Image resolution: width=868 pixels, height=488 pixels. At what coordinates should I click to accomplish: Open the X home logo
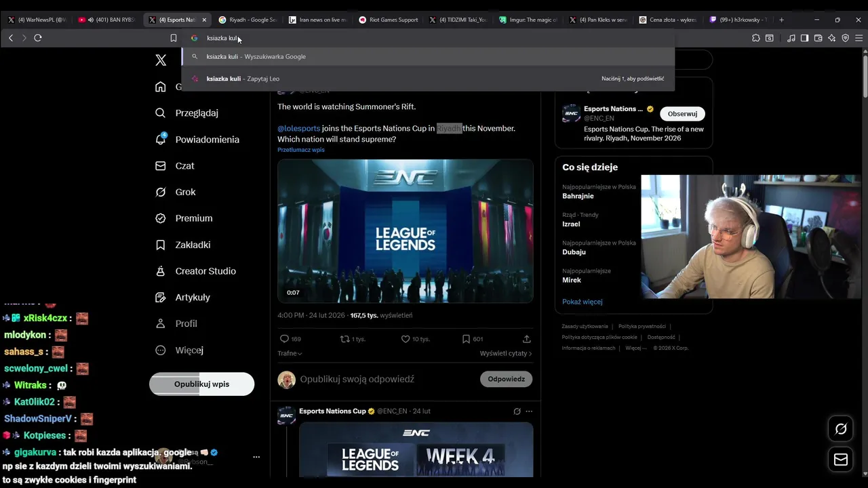click(161, 60)
